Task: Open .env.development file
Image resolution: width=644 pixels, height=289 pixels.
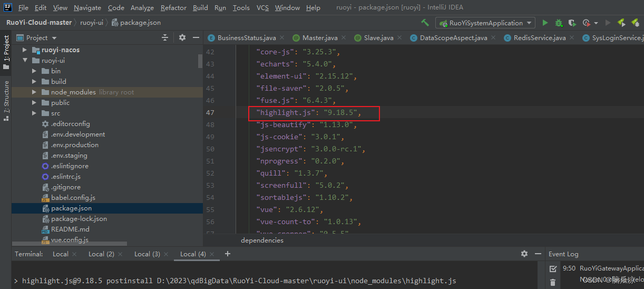Action: (77, 134)
